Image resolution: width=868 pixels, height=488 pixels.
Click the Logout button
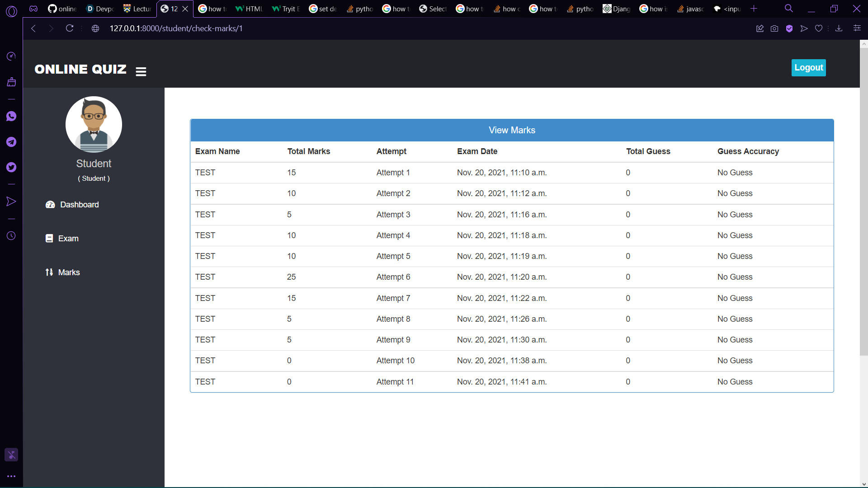[808, 68]
